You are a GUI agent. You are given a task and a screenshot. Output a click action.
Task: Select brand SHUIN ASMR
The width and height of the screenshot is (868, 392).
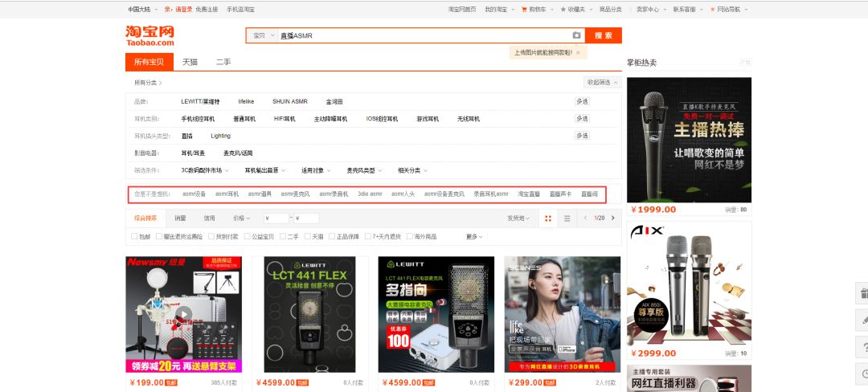click(x=289, y=102)
